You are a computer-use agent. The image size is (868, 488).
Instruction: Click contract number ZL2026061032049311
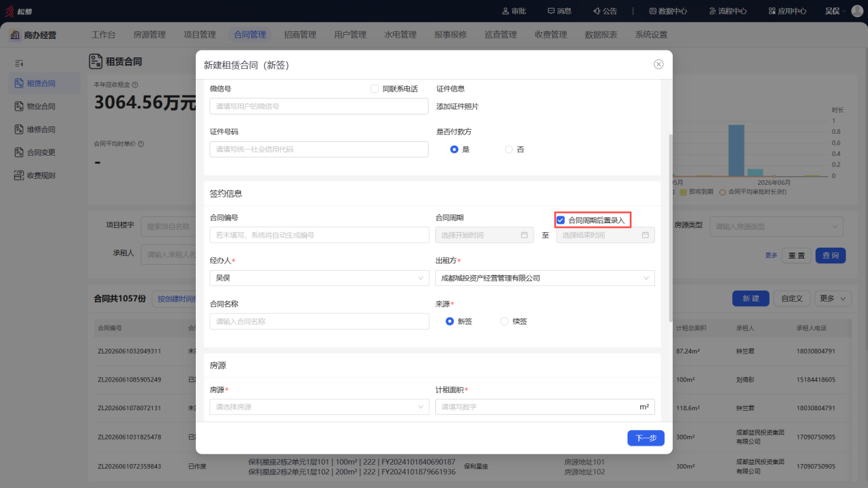(130, 351)
